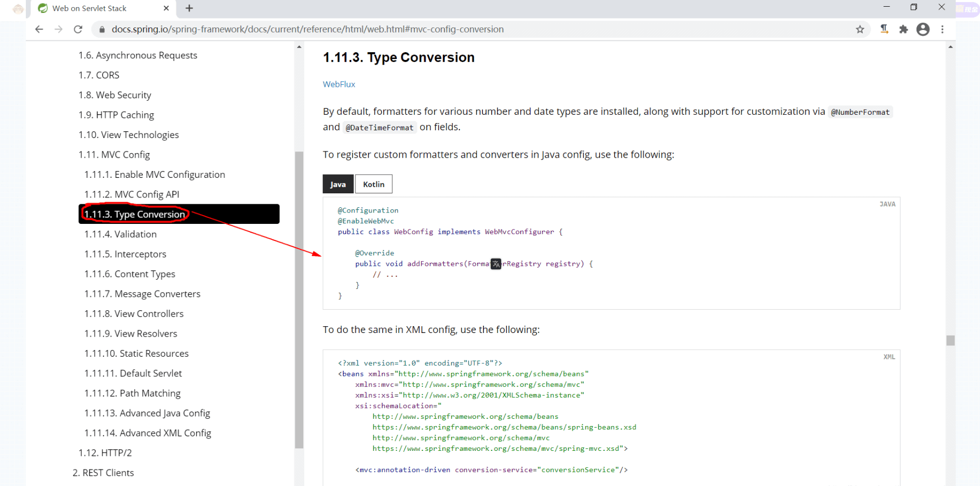The image size is (980, 486).
Task: Switch code sample to Java tab
Action: coord(338,184)
